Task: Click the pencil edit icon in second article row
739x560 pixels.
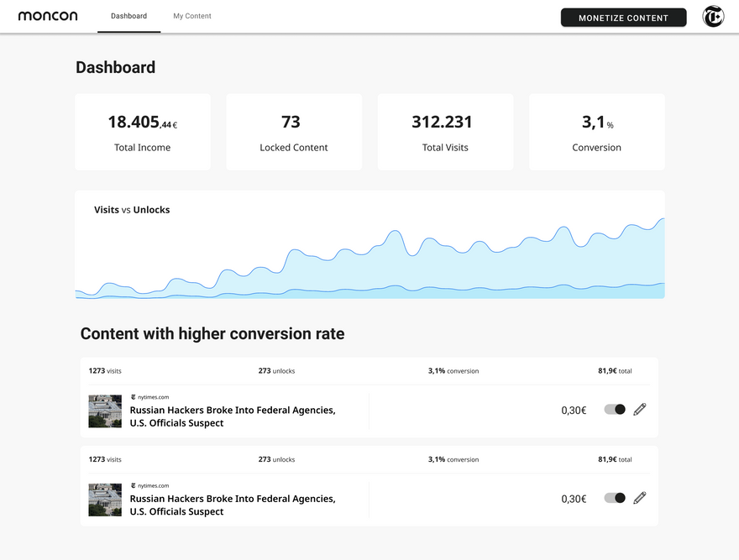Action: tap(640, 498)
